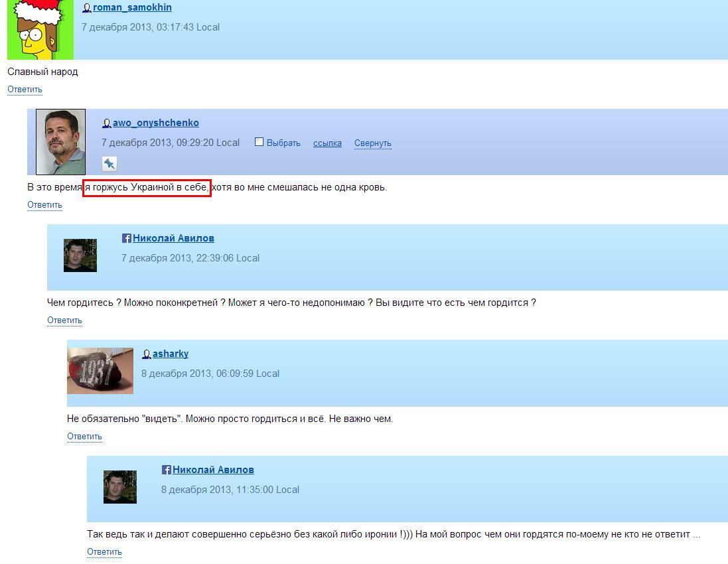Open awo_onyshchenko profile link
Image resolution: width=728 pixels, height=564 pixels.
pos(156,123)
